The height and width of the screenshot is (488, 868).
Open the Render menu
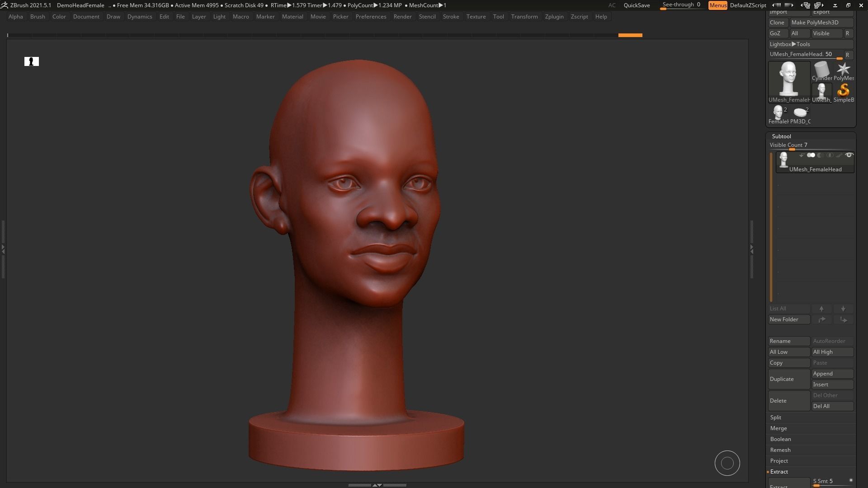click(x=402, y=17)
